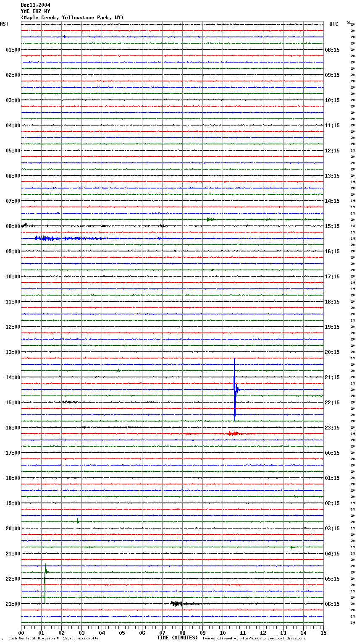Click the MST time zone header

tap(4, 24)
